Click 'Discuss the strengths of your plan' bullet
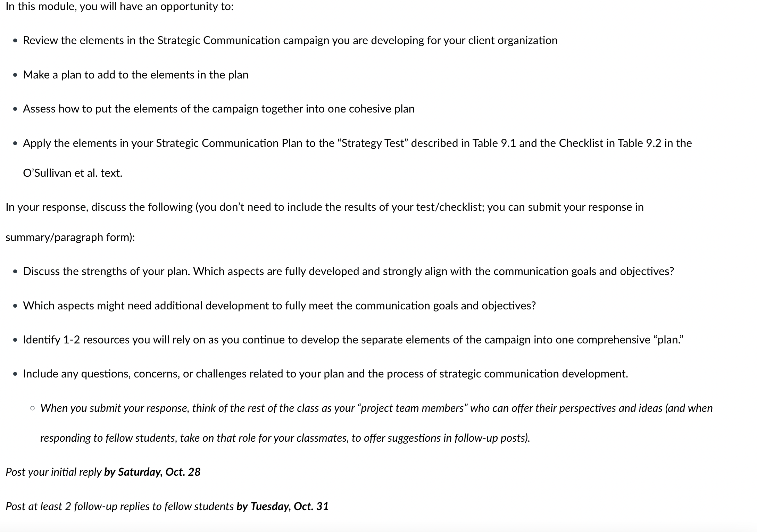 click(348, 272)
